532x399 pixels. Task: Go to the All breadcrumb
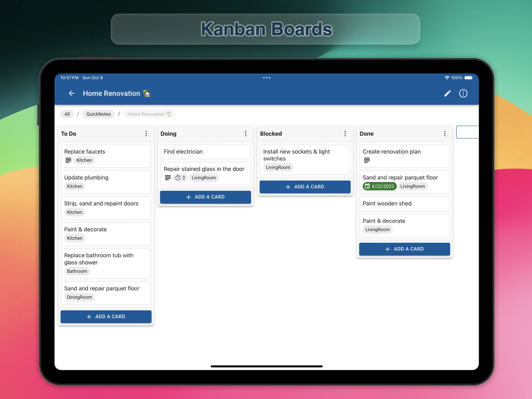coord(67,114)
